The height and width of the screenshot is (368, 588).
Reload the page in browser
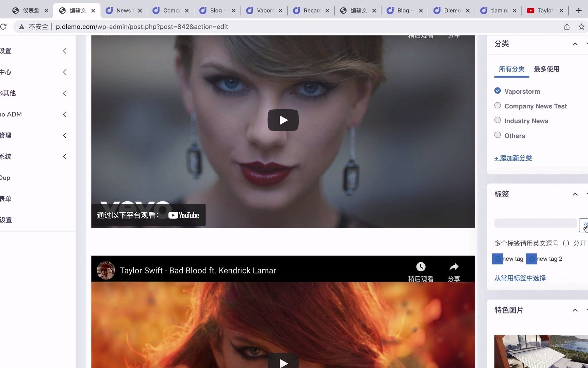click(3, 27)
